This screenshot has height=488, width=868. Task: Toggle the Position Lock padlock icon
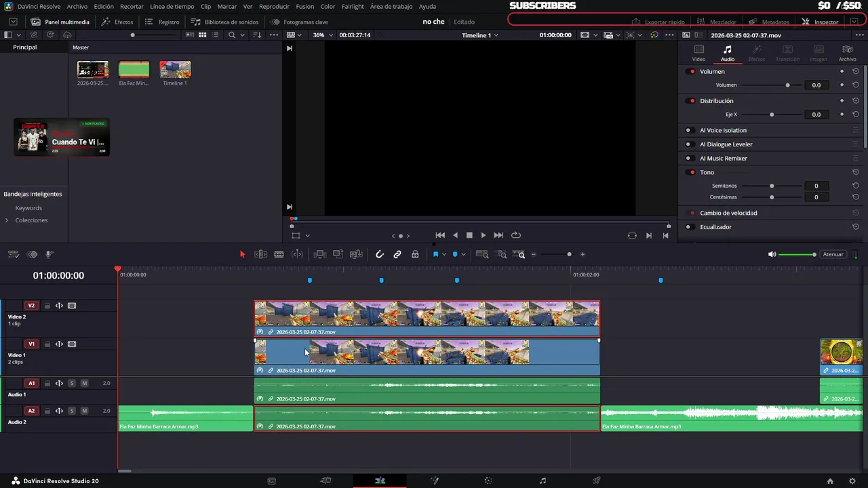(x=415, y=254)
